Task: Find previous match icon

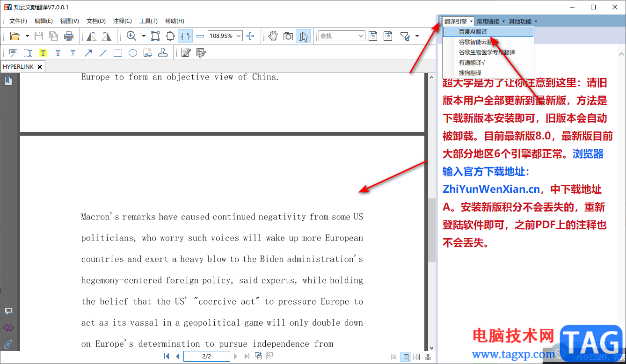Action: pyautogui.click(x=373, y=36)
